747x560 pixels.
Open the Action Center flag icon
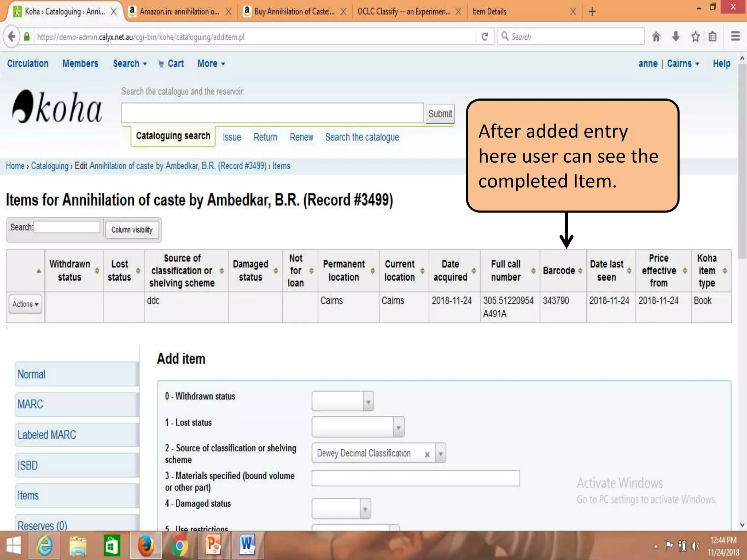tap(669, 546)
